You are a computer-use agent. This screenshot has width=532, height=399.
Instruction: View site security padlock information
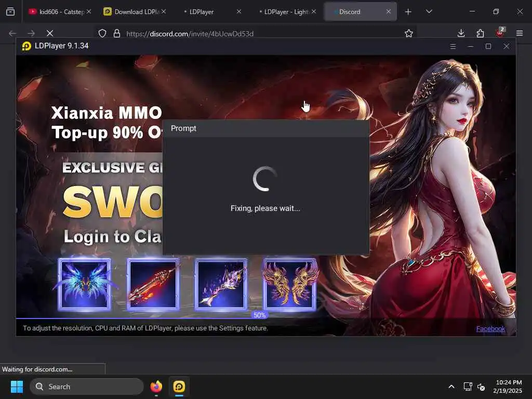[x=117, y=33]
